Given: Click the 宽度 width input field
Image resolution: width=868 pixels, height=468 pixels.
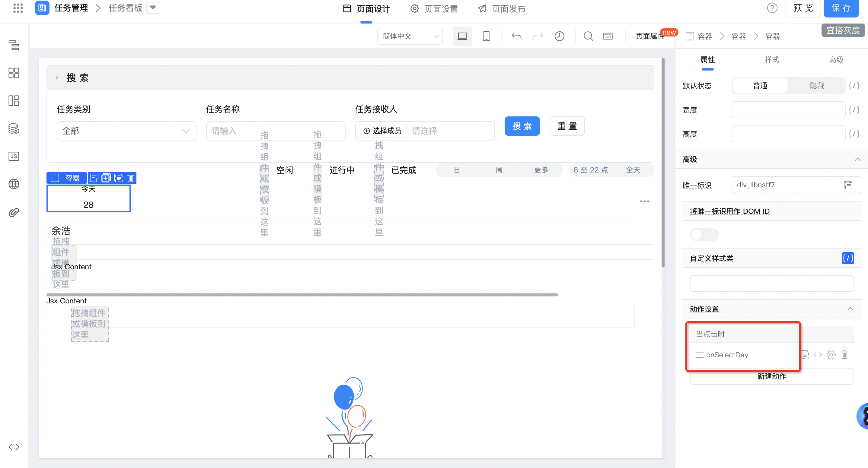Looking at the screenshot, I should (788, 110).
